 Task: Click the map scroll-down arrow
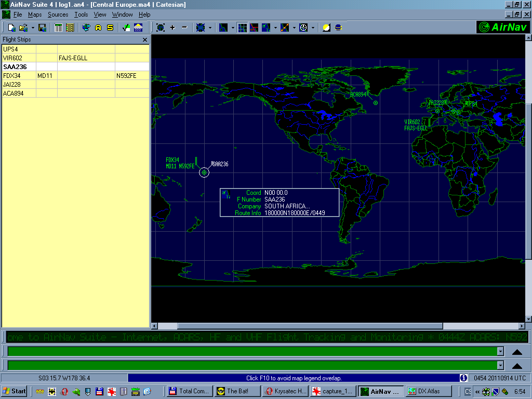pos(528,319)
